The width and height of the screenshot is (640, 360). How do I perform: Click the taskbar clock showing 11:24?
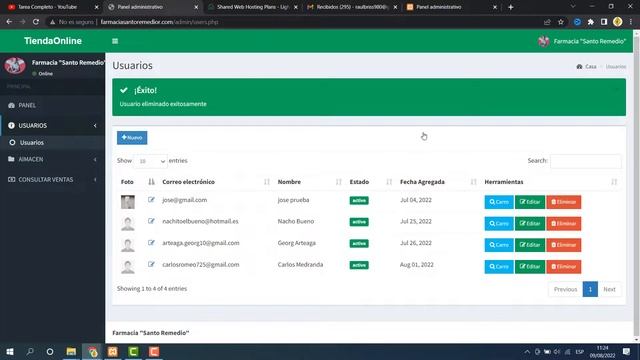click(602, 351)
